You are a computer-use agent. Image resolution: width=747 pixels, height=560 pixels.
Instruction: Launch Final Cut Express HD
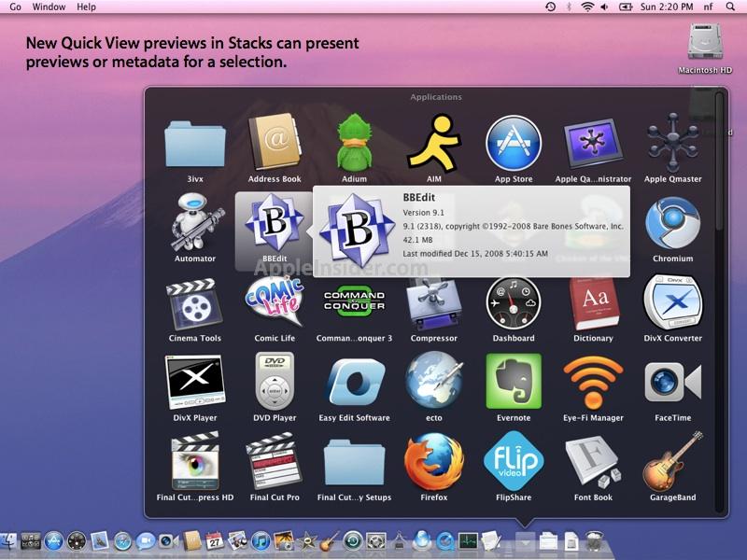[x=195, y=461]
